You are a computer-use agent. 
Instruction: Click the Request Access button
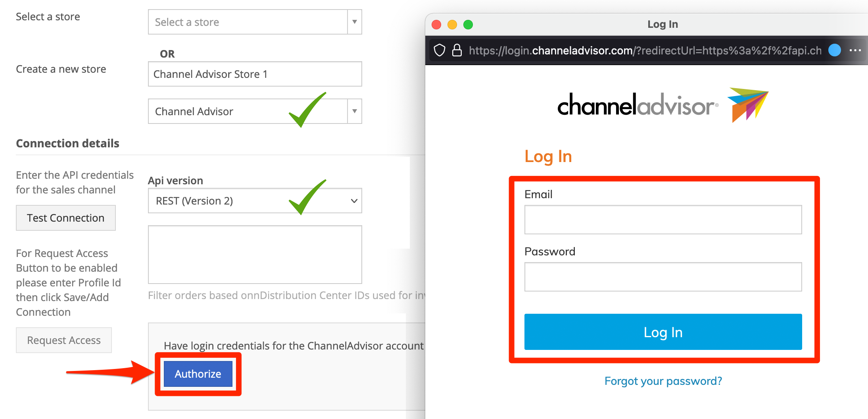64,340
